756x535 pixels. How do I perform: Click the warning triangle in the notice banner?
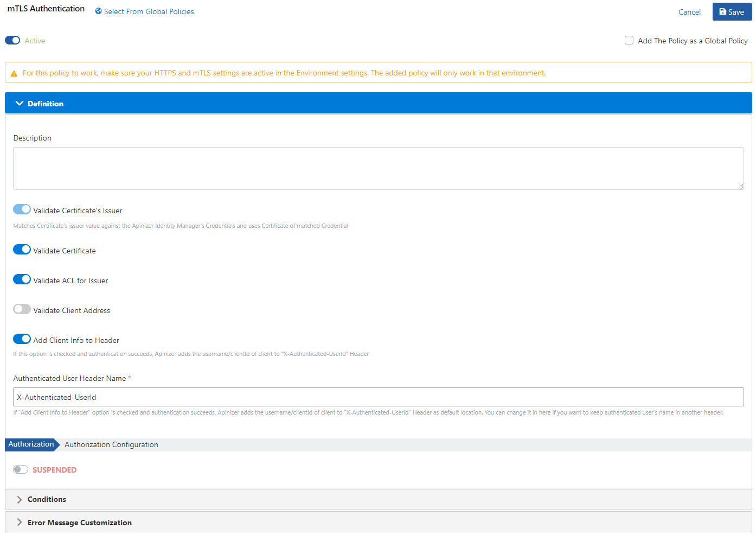14,72
